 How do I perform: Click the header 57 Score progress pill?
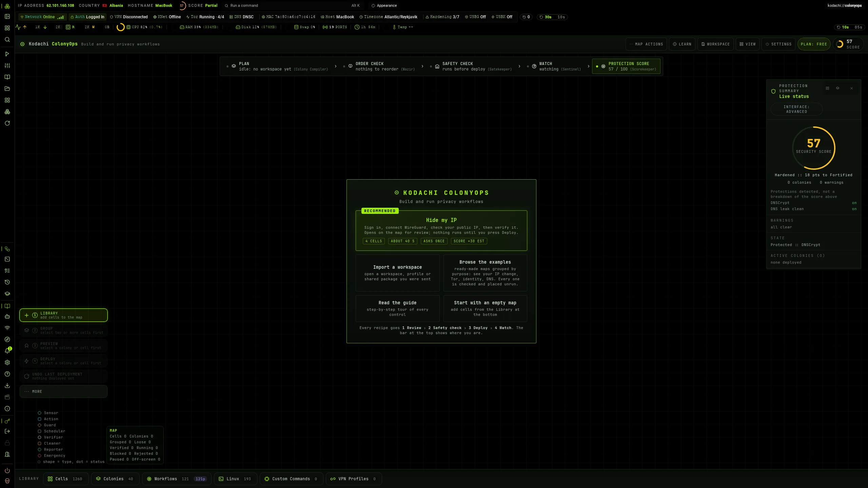pos(848,44)
